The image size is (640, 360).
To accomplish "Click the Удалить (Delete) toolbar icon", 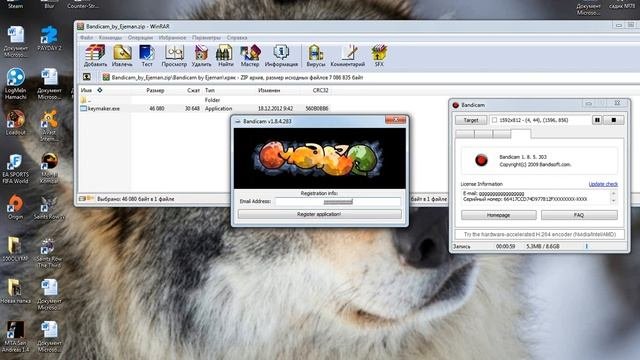I will (201, 56).
